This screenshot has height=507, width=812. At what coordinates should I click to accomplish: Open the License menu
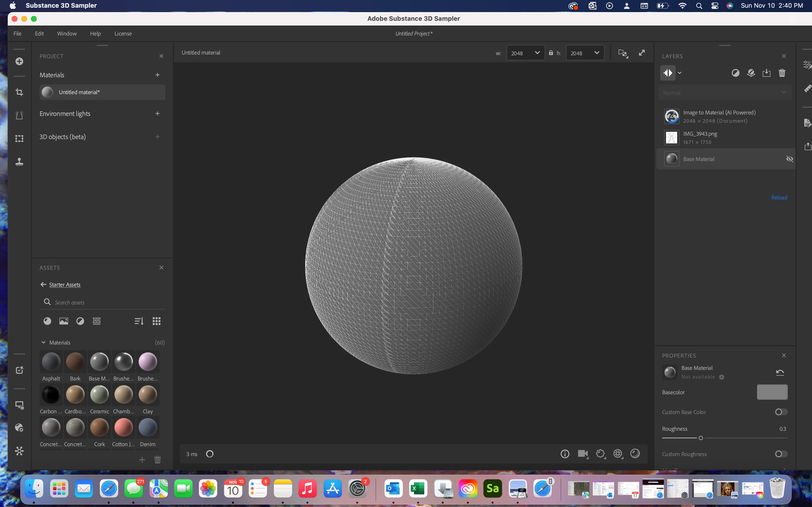123,34
